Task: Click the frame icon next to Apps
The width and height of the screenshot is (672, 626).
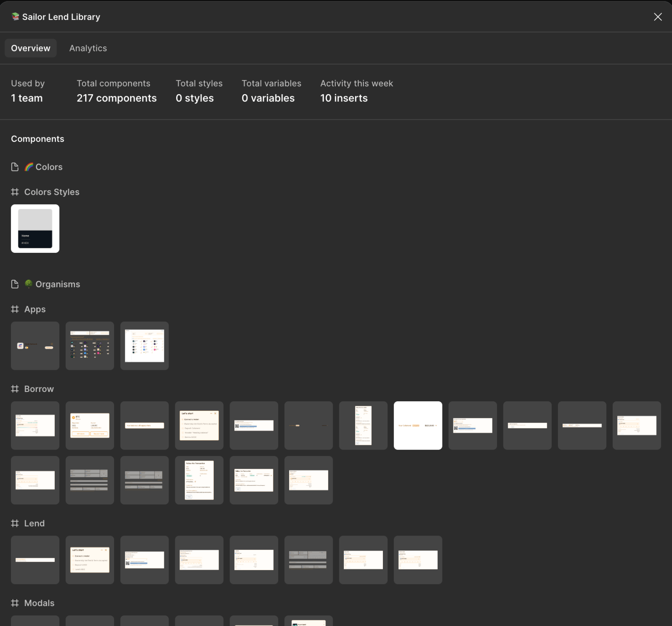Action: (x=15, y=309)
